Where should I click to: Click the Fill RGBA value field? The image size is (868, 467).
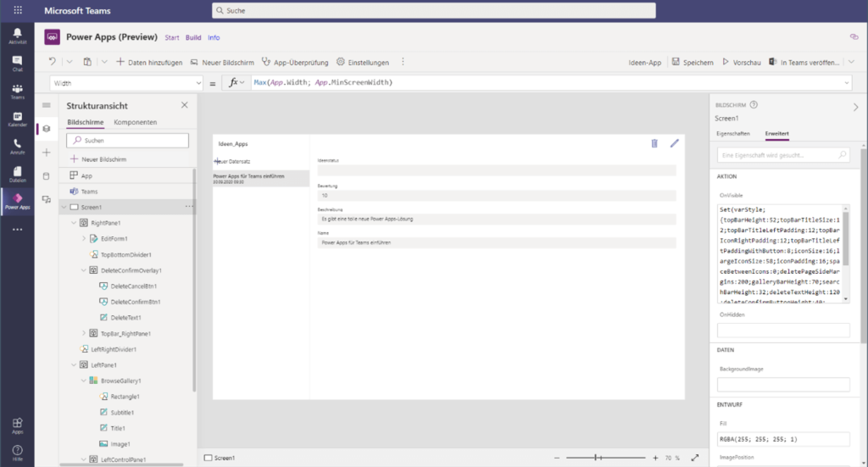tap(782, 439)
